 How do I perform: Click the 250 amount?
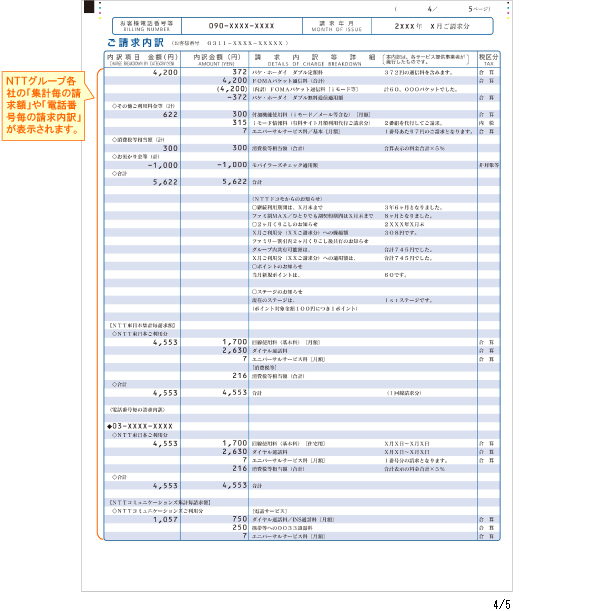tap(240, 528)
